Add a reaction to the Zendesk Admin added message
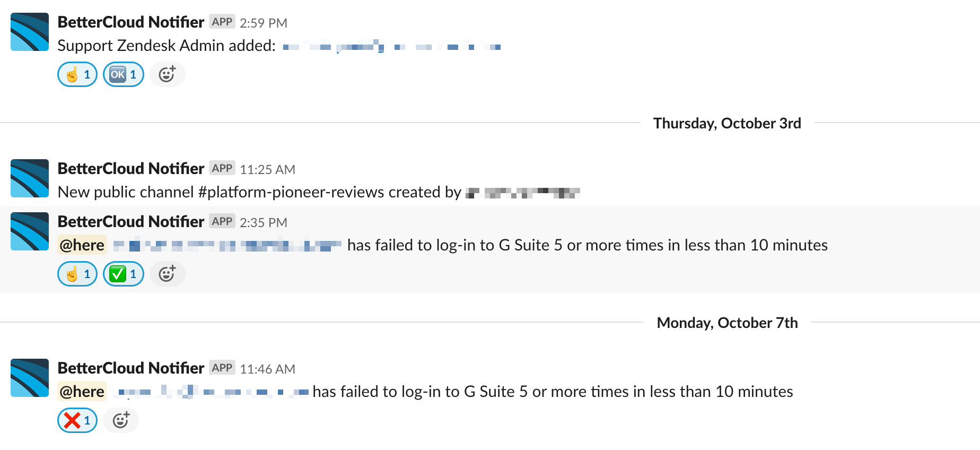The height and width of the screenshot is (450, 980). [167, 74]
